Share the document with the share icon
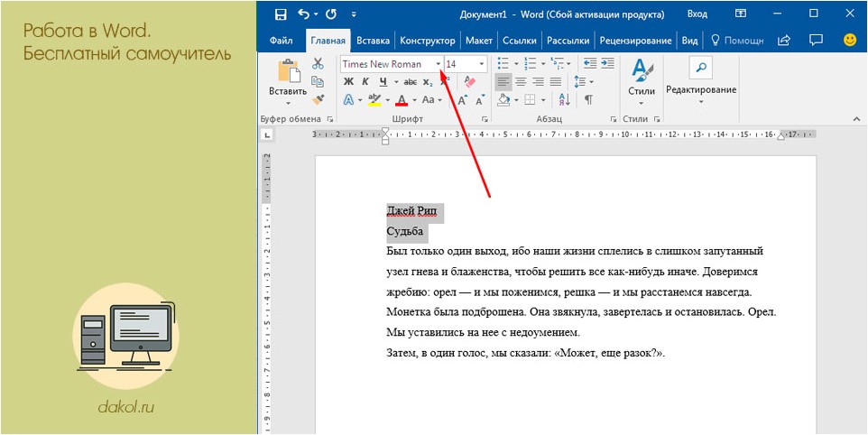 tap(784, 40)
